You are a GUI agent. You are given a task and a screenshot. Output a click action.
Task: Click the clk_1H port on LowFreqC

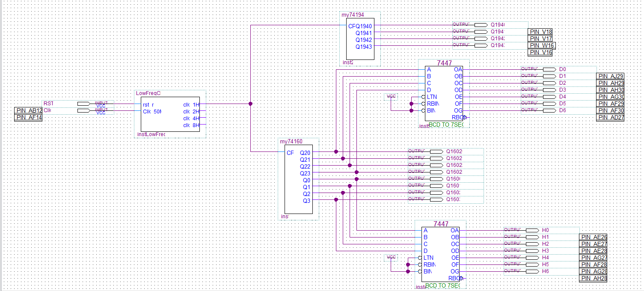pyautogui.click(x=191, y=105)
